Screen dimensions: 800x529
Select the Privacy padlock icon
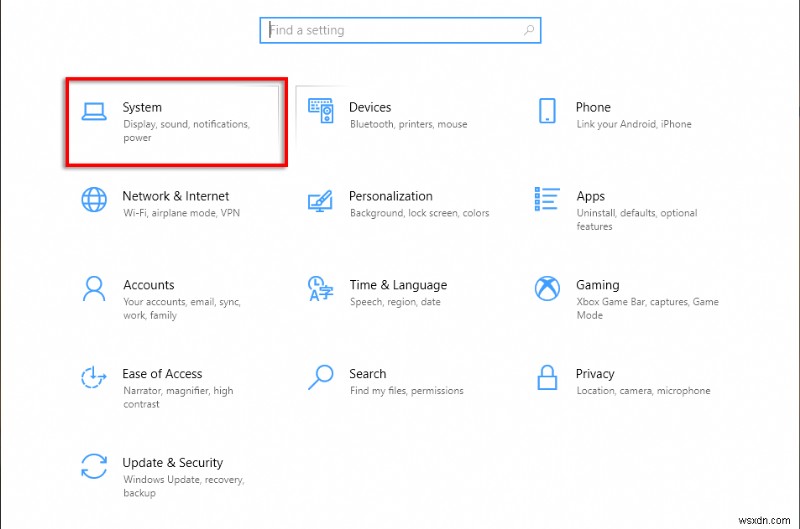click(x=547, y=377)
